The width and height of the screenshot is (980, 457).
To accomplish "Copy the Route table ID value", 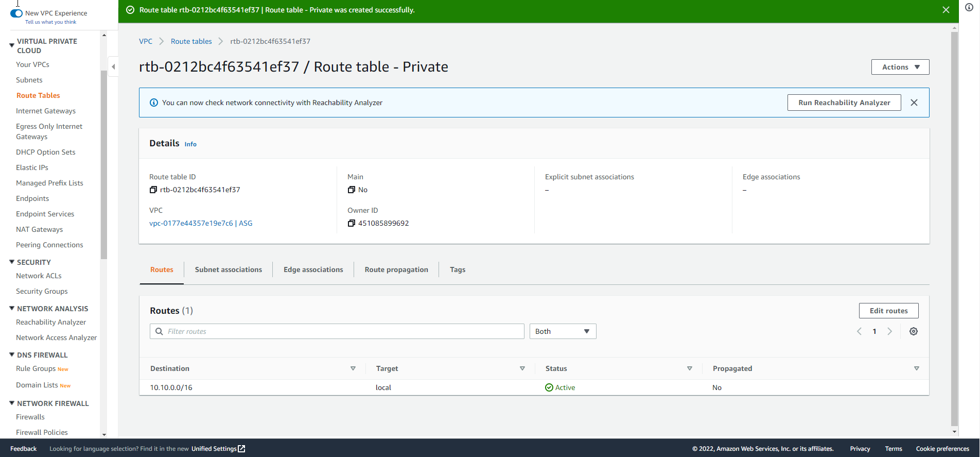I will [x=153, y=190].
